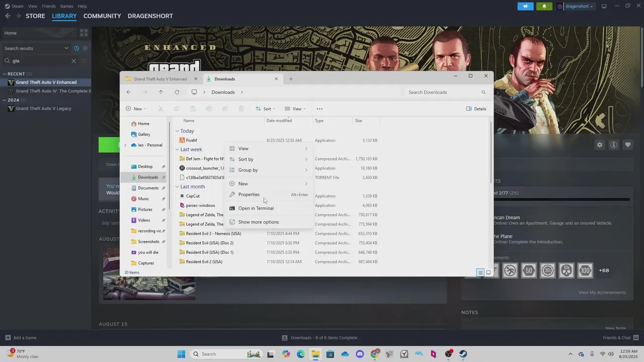Add a new File Explorer tab

tap(291, 79)
